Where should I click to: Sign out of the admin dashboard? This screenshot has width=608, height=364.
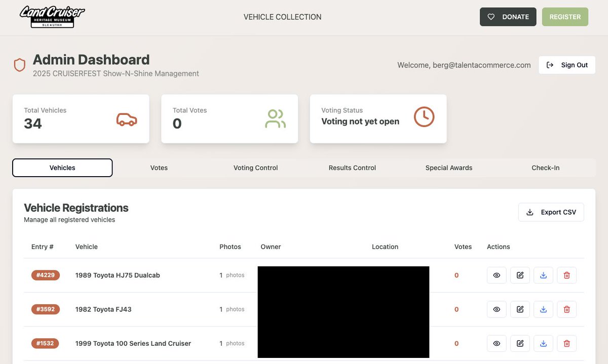coord(567,65)
